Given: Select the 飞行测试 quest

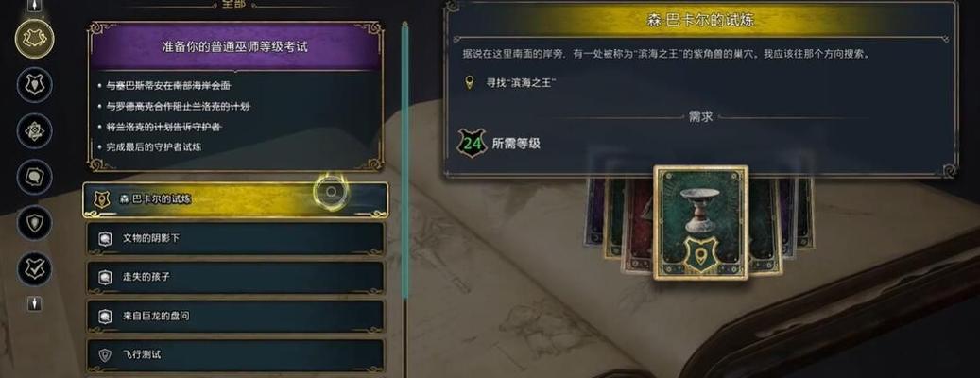Looking at the screenshot, I should pyautogui.click(x=235, y=355).
